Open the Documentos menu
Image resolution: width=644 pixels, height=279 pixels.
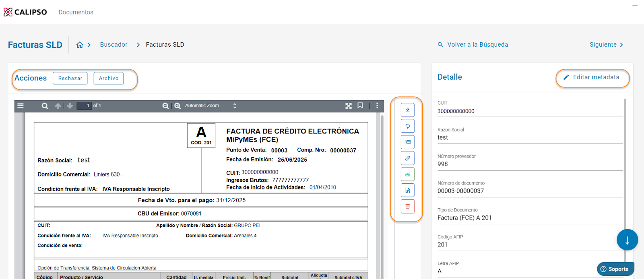coord(76,12)
